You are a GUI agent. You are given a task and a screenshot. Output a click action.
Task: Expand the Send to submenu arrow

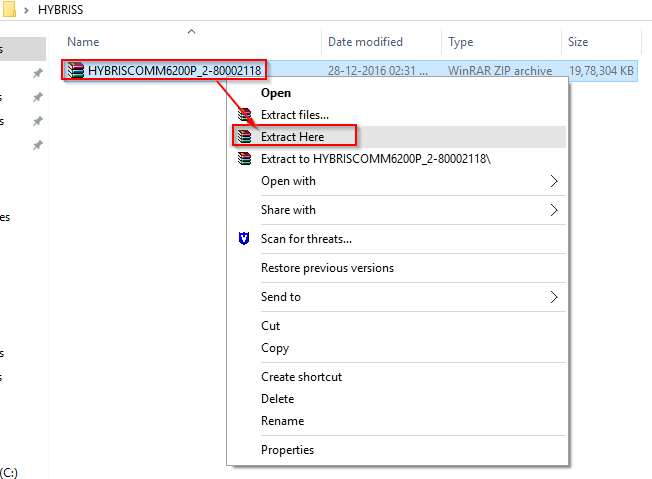[554, 297]
